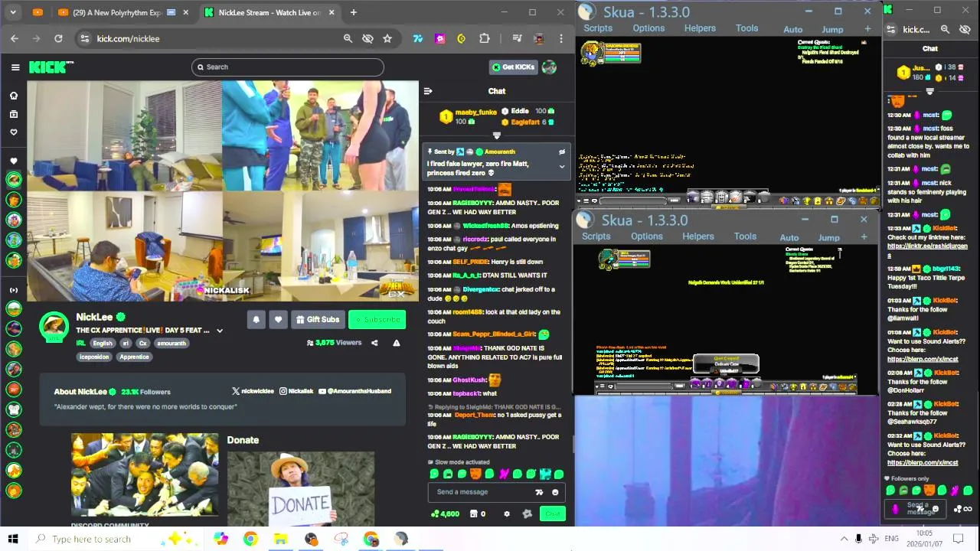Screen dimensions: 980x551
Task: Click the Gift Subs button
Action: 317,320
